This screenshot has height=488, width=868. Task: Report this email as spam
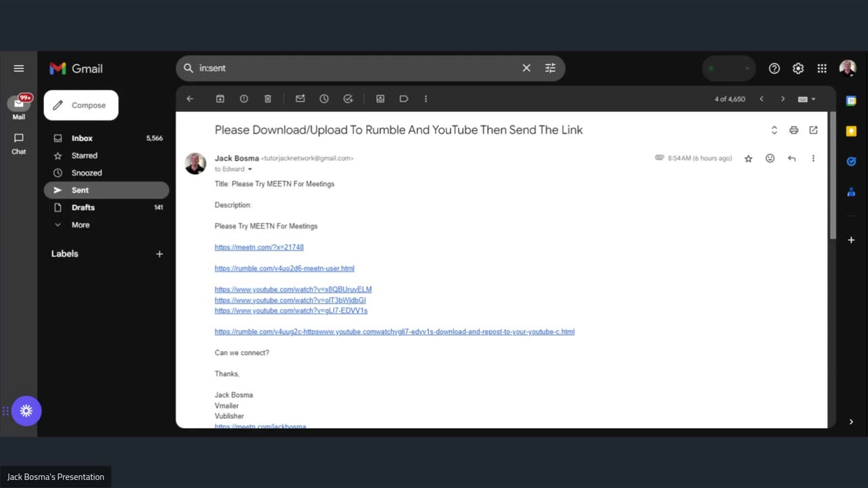[x=244, y=99]
